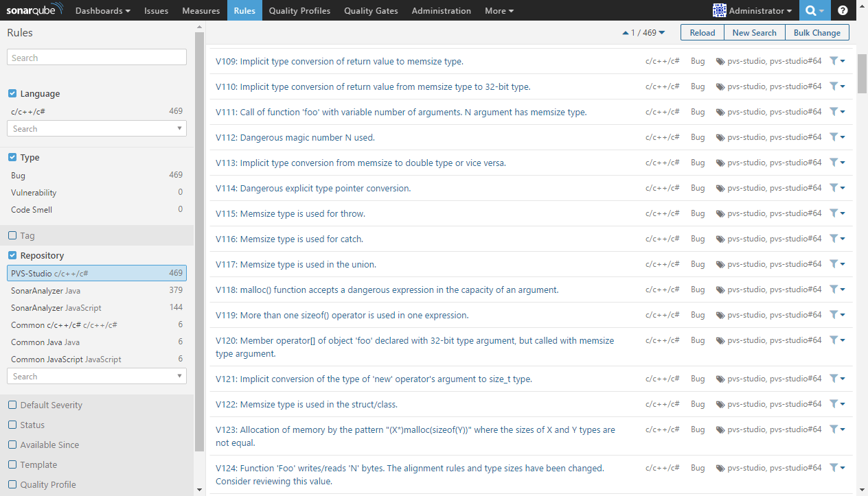The height and width of the screenshot is (496, 868).
Task: Click the tag icon on rule V109
Action: tap(720, 62)
